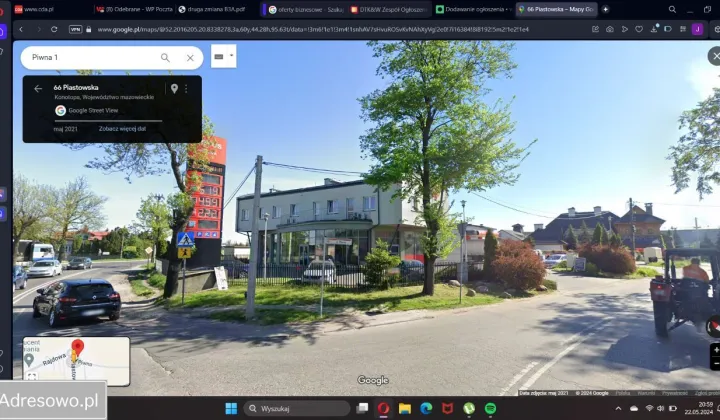Click Opera icon in taskbar
The image size is (720, 420).
click(383, 409)
